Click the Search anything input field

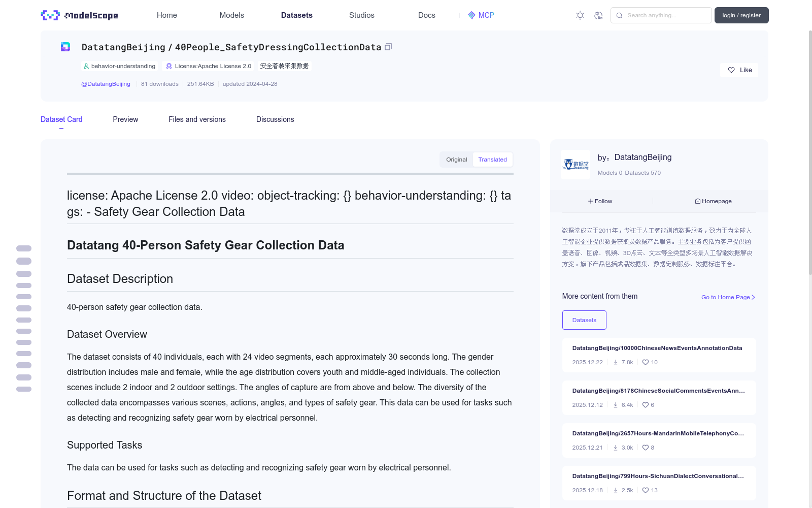point(661,15)
